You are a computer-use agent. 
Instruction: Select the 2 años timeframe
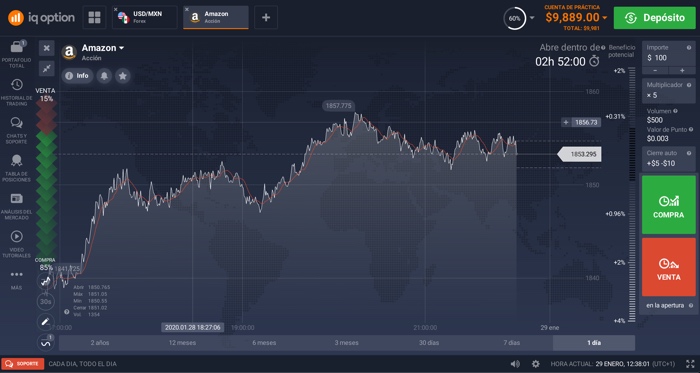100,343
